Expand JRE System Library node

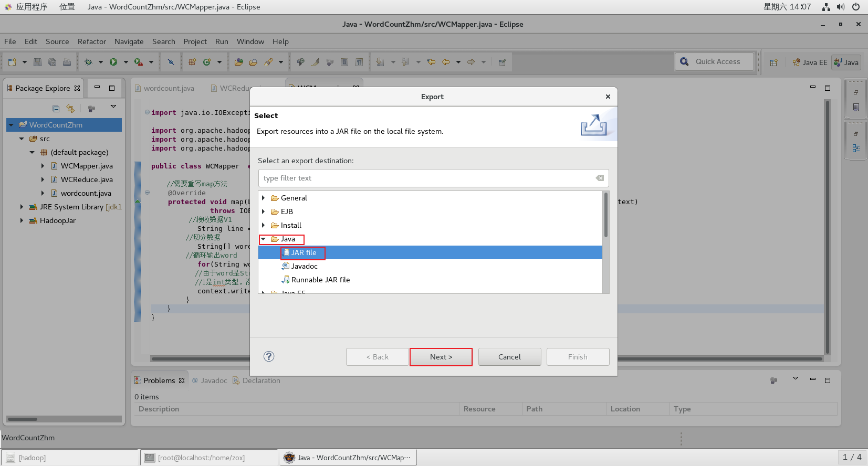tap(22, 207)
